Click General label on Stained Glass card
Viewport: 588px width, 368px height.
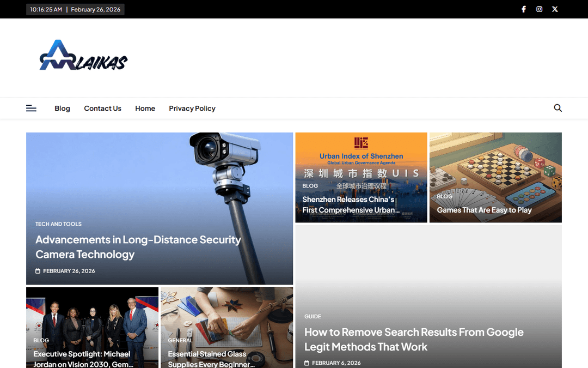click(x=180, y=341)
